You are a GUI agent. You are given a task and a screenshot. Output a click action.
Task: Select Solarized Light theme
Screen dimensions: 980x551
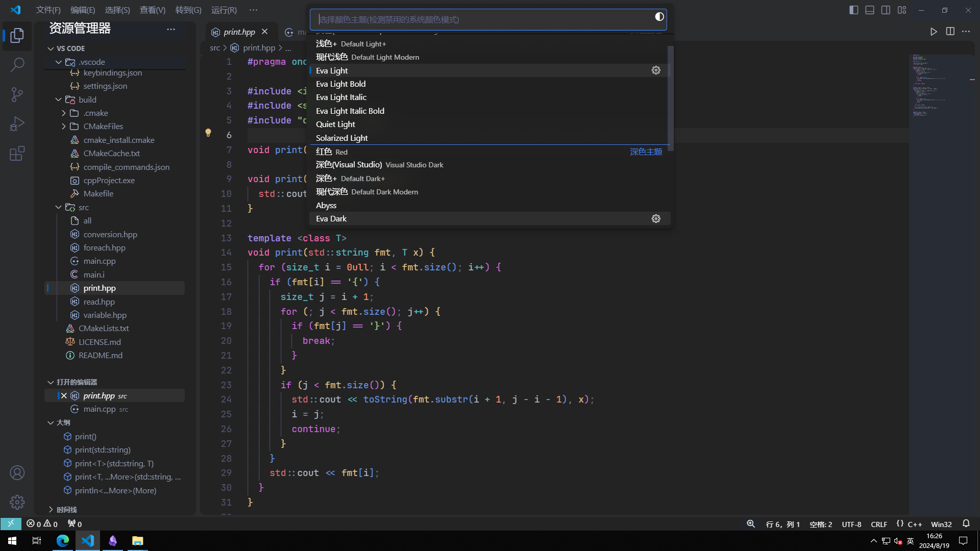341,138
